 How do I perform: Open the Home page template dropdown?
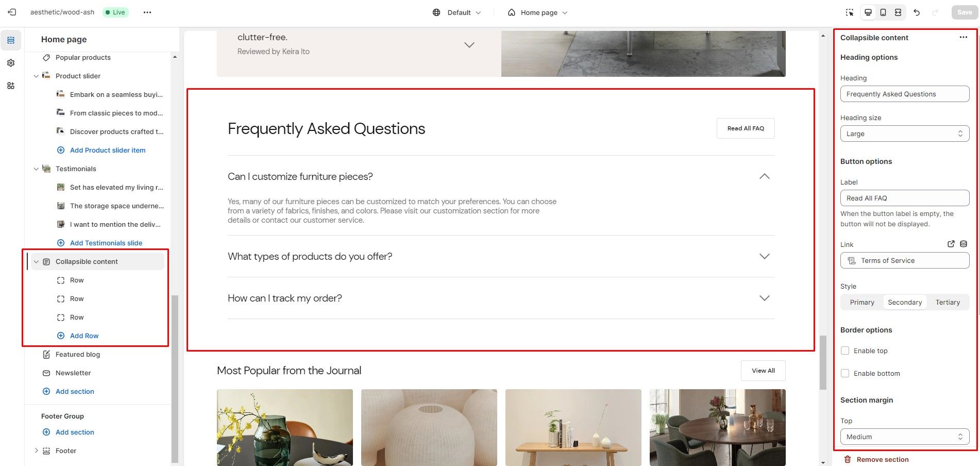click(538, 12)
